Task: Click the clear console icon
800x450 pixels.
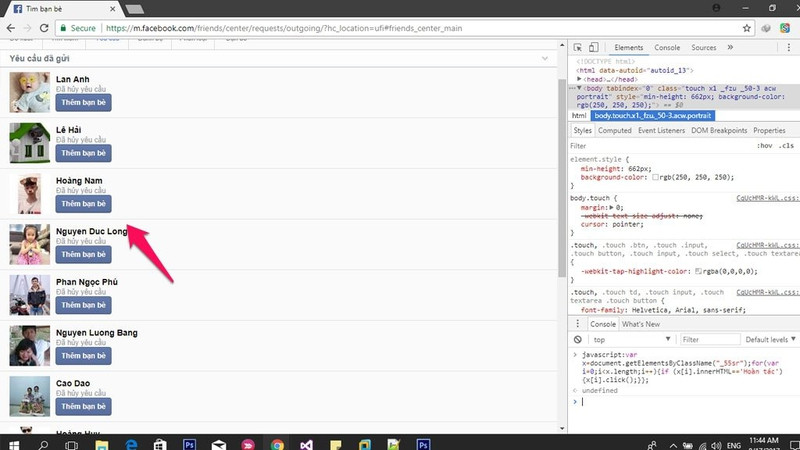Action: (x=578, y=340)
